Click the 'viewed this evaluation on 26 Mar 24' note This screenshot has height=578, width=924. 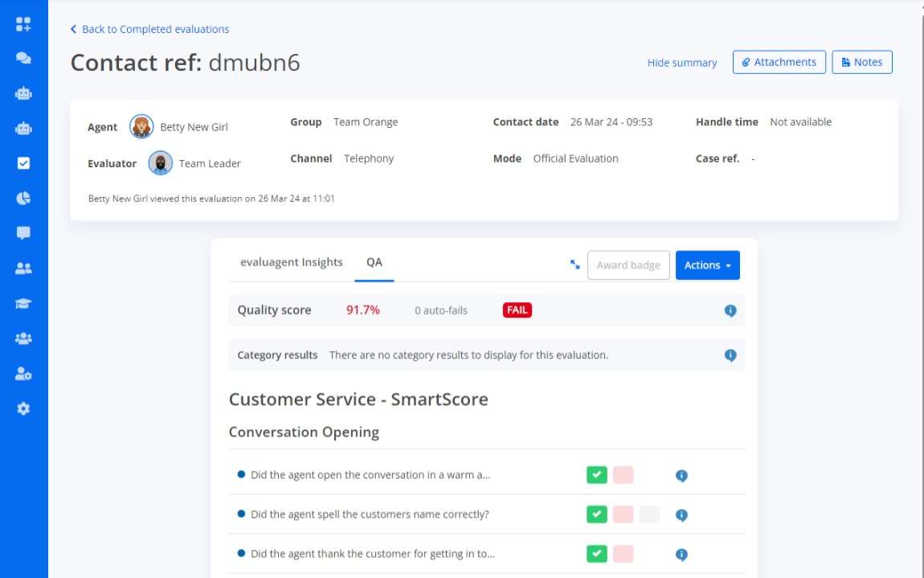coord(211,199)
